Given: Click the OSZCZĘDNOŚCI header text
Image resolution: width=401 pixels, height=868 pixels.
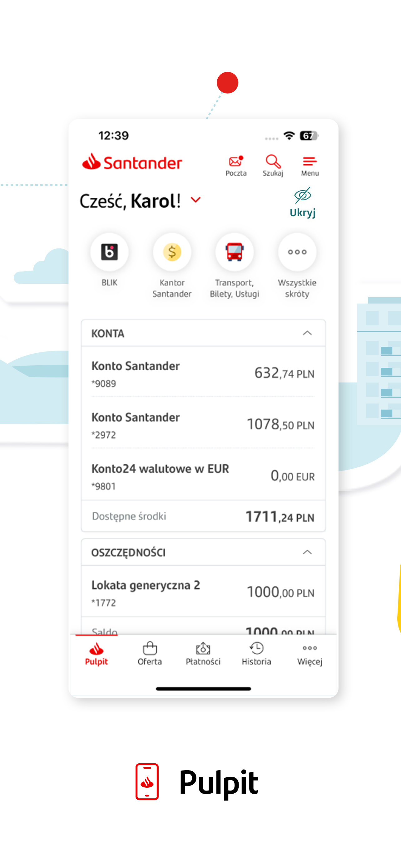Looking at the screenshot, I should [128, 553].
